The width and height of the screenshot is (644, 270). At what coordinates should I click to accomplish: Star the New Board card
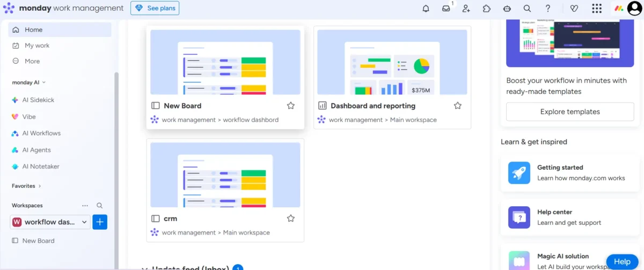tap(291, 106)
